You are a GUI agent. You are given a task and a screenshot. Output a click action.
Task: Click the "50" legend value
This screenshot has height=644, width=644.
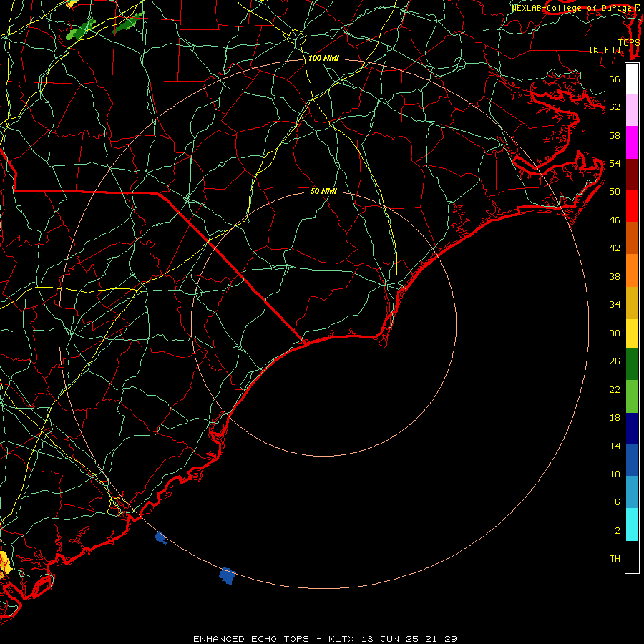(615, 191)
